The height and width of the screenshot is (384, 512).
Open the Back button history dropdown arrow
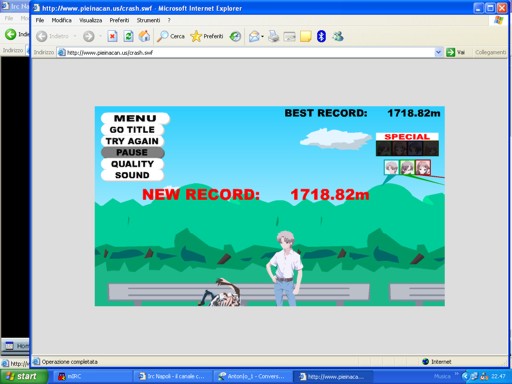75,36
